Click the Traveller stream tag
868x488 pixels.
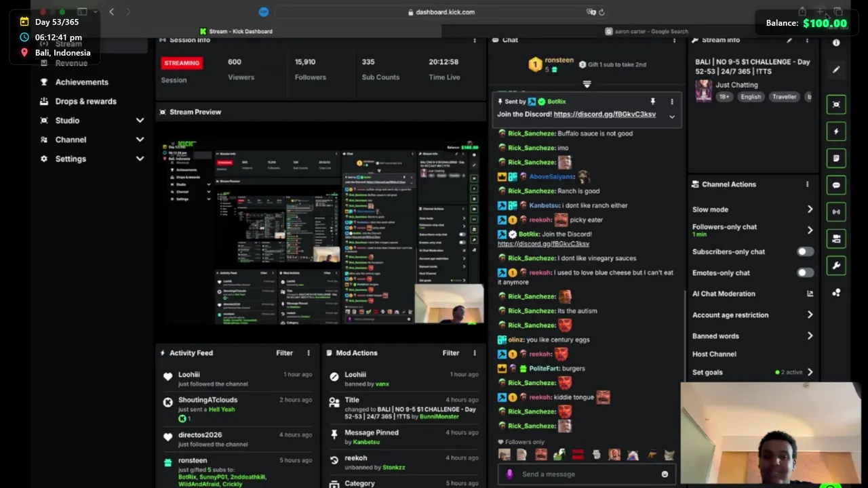point(784,97)
